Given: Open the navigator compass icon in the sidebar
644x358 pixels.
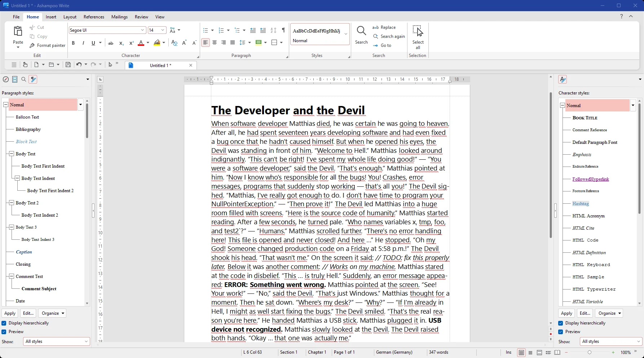Looking at the screenshot, I should [x=6, y=79].
